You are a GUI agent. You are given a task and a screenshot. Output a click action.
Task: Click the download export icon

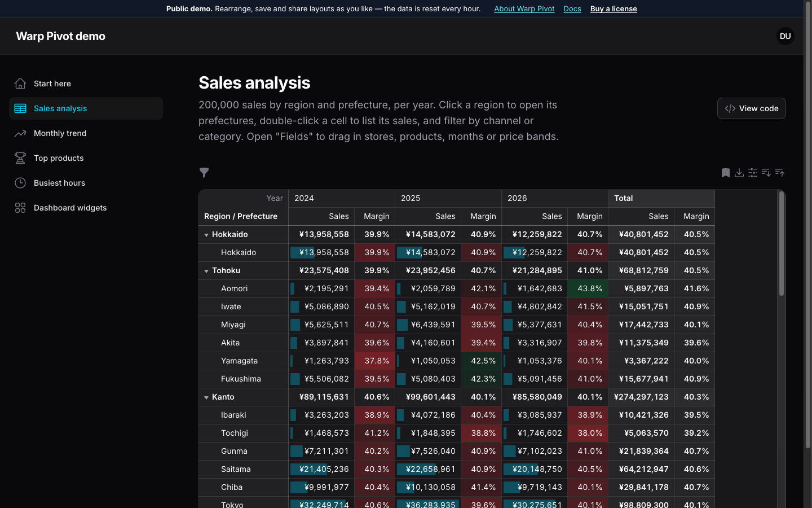(x=739, y=173)
